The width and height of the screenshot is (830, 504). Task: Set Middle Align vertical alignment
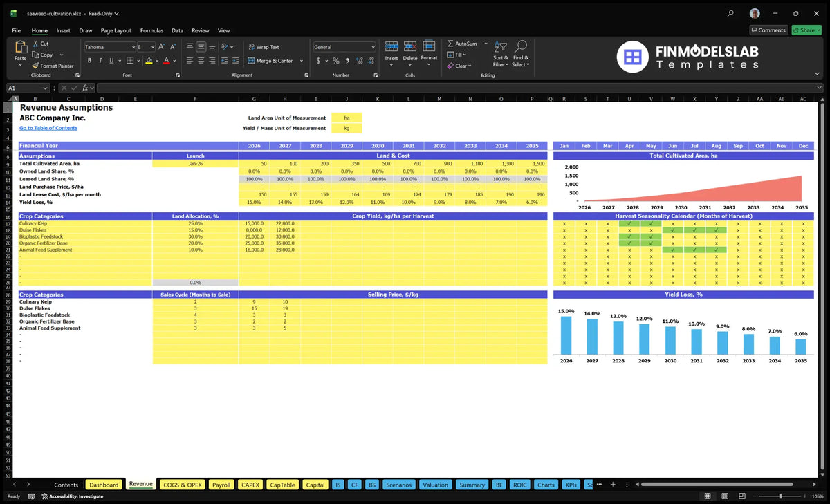coord(201,47)
